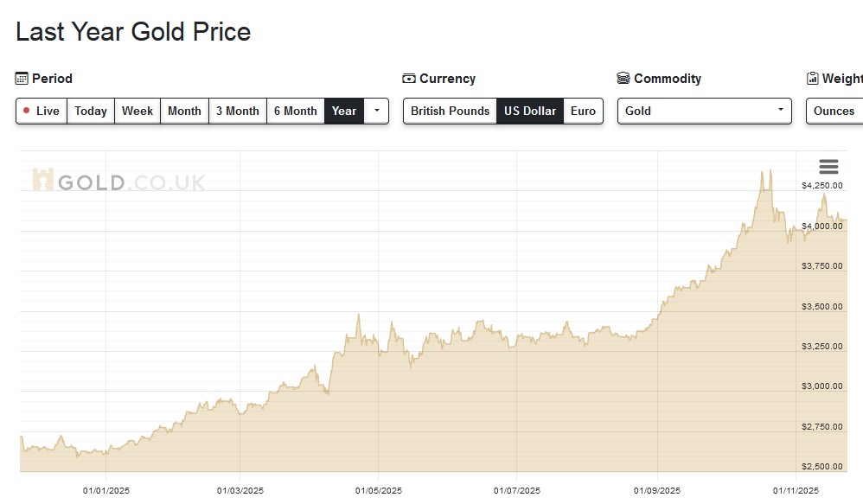
Task: Show the Week period chart
Action: coord(137,111)
